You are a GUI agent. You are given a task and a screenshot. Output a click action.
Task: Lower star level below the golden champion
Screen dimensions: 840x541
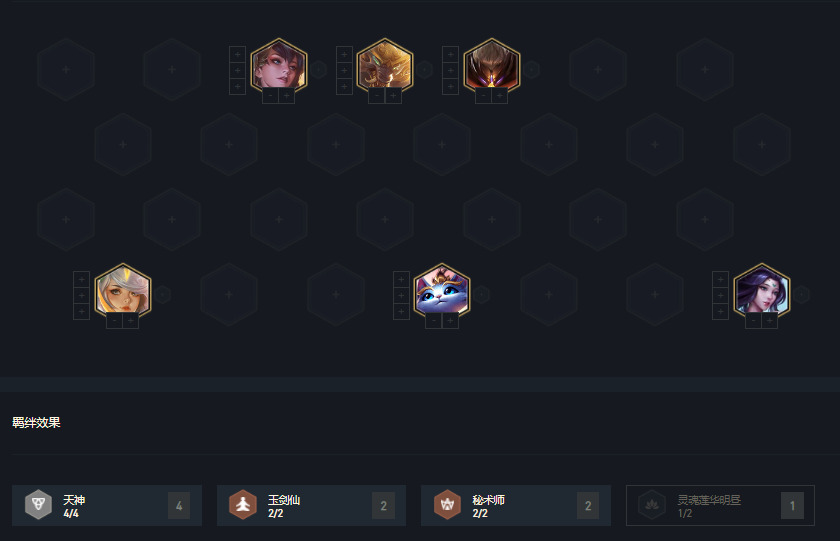click(x=377, y=96)
